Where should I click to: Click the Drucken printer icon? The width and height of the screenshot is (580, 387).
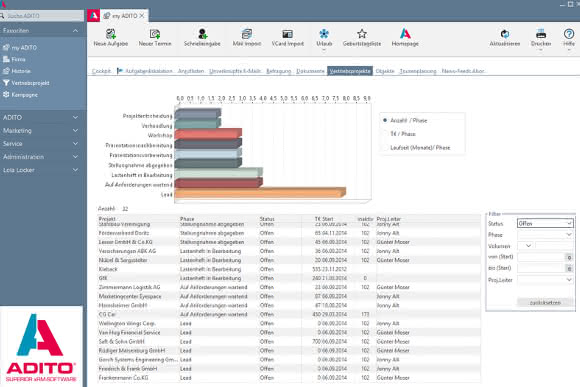(541, 34)
